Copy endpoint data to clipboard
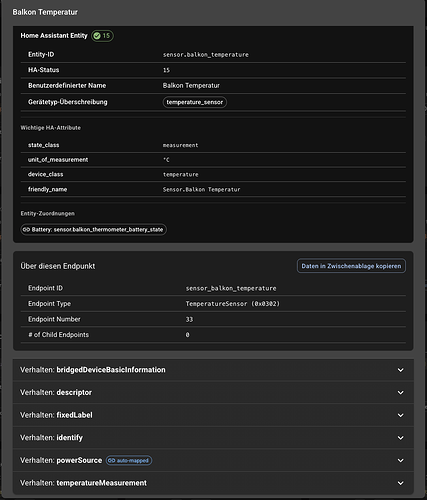Image resolution: width=427 pixels, height=500 pixels. (351, 266)
